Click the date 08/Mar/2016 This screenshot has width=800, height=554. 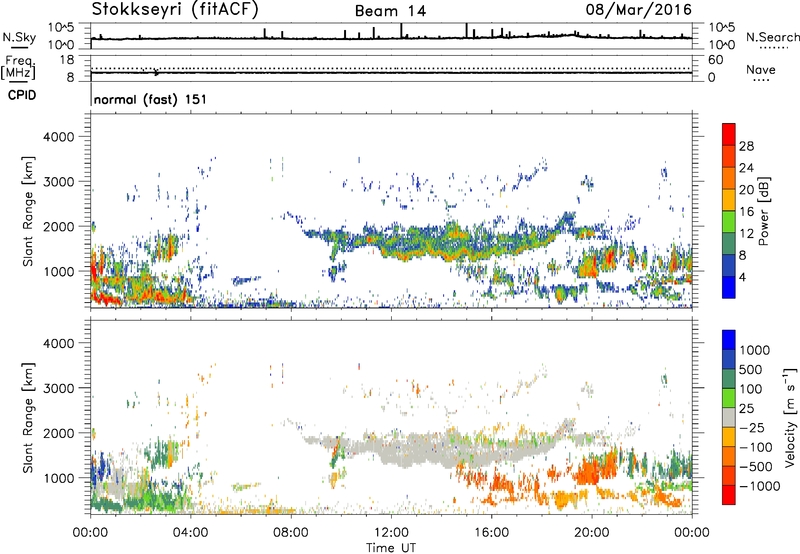(x=638, y=9)
